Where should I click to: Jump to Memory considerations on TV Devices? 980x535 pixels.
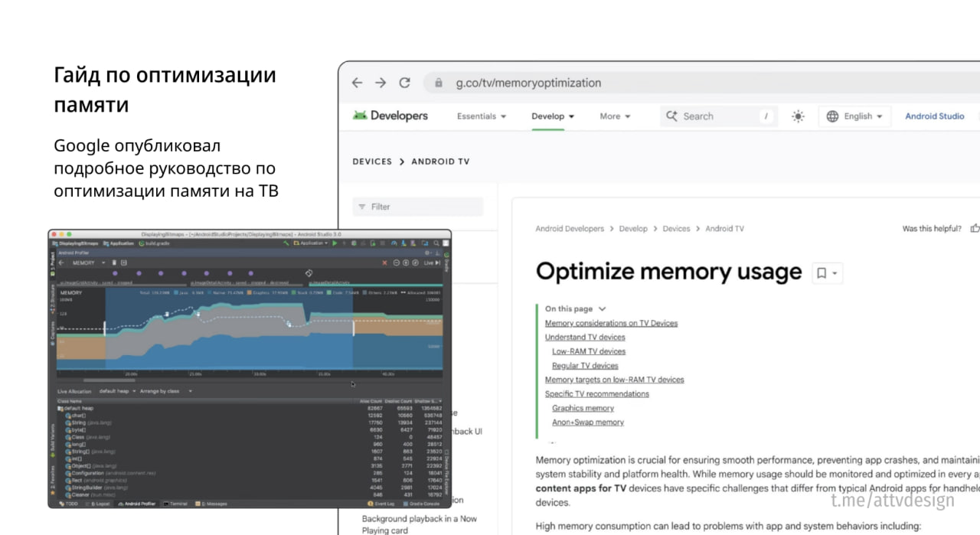(x=611, y=323)
